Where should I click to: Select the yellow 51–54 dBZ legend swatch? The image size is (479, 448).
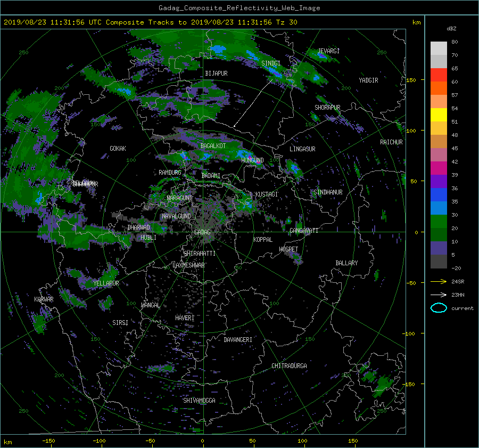[x=439, y=115]
